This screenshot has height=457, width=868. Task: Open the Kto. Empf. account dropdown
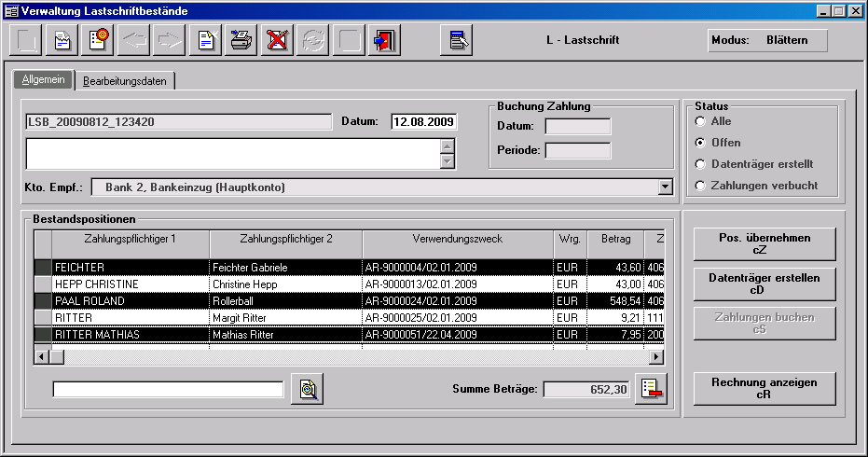point(665,187)
